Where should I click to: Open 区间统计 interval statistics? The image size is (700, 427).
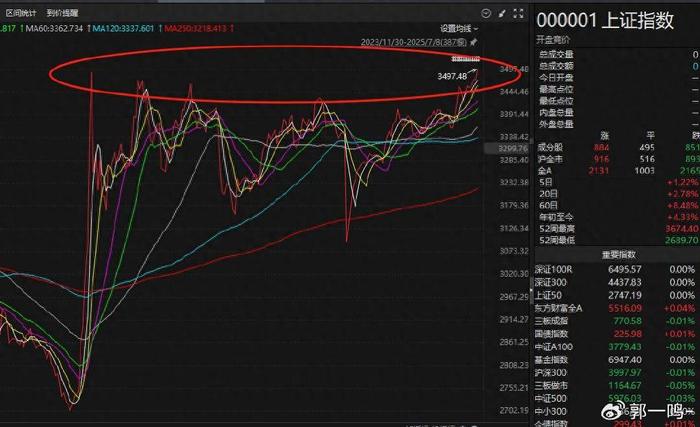(21, 13)
